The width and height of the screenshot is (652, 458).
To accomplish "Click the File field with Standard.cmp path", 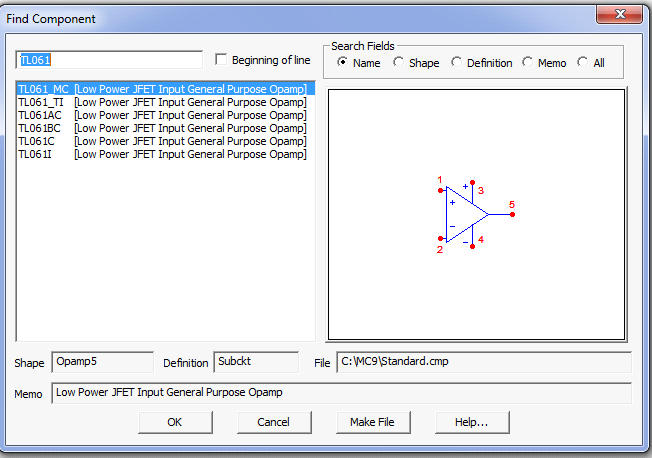I will pyautogui.click(x=484, y=362).
